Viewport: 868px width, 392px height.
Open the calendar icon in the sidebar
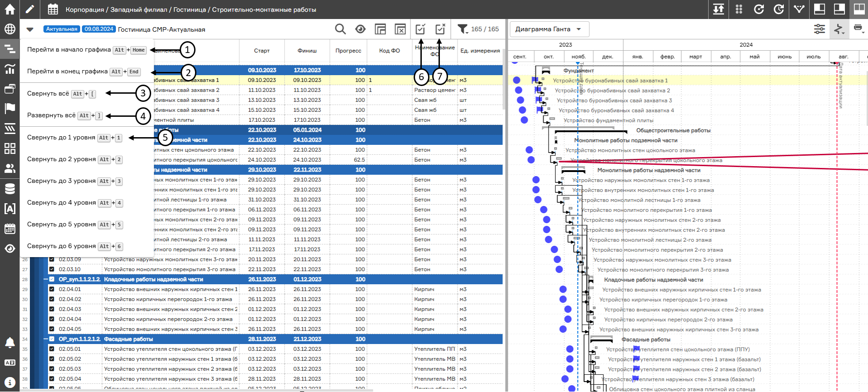click(10, 229)
